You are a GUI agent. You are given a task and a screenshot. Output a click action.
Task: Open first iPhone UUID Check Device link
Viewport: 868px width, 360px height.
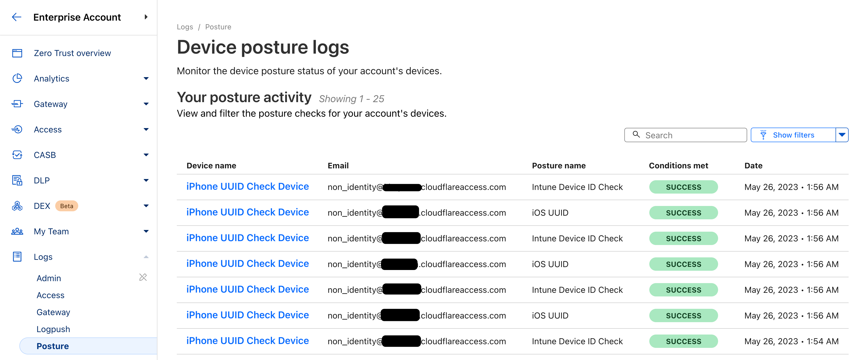pyautogui.click(x=247, y=187)
